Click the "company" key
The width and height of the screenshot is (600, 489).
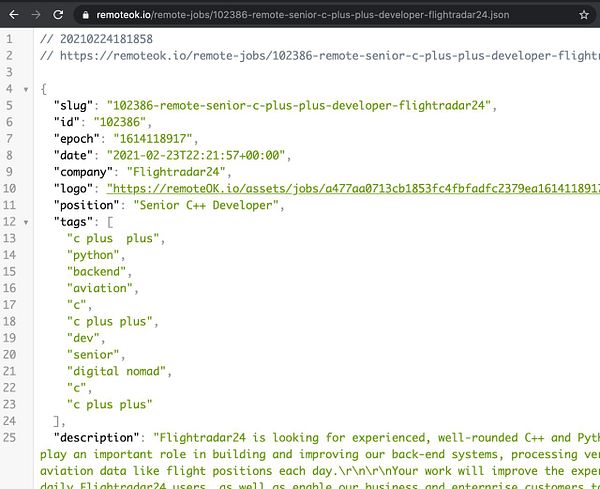click(x=83, y=172)
